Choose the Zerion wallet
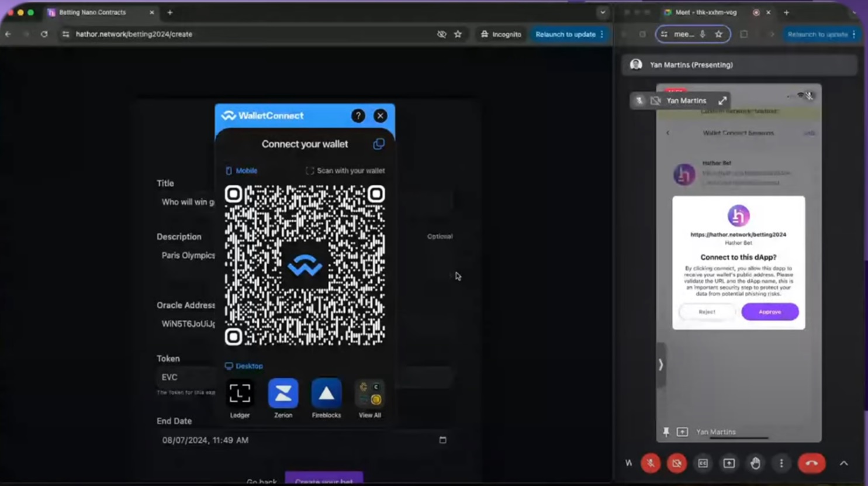Viewport: 868px width, 486px height. tap(283, 398)
